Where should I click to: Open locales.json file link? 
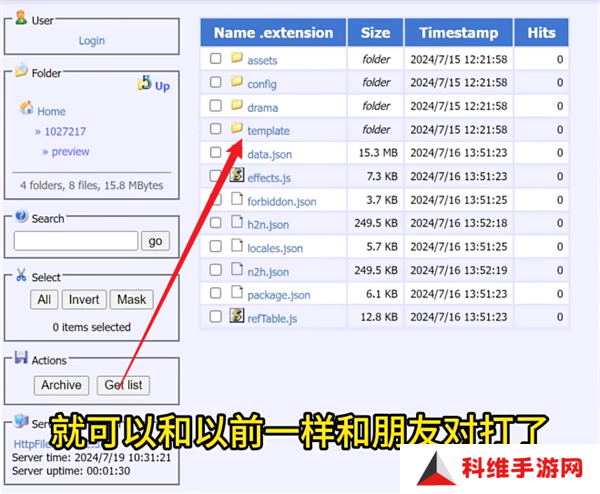pos(275,248)
